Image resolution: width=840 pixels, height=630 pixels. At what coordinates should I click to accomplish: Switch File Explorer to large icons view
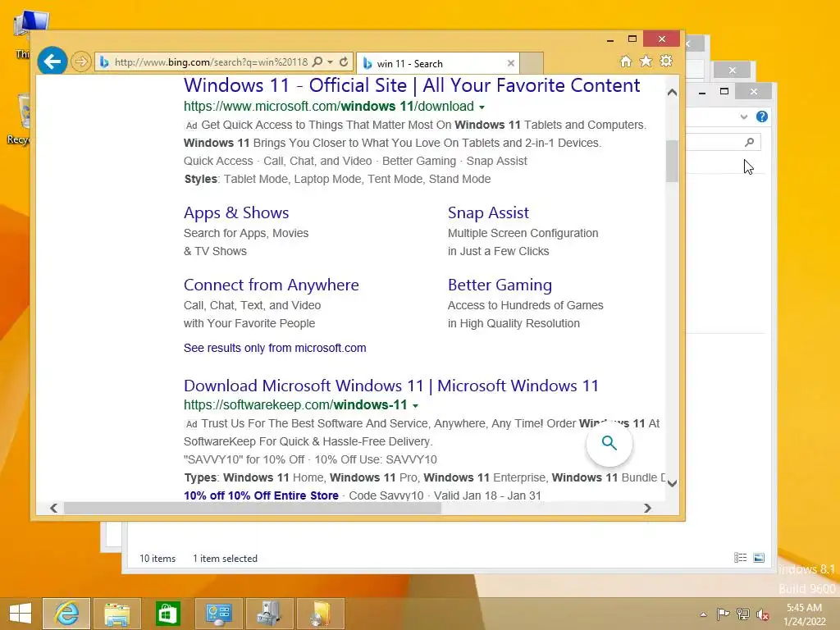click(759, 558)
